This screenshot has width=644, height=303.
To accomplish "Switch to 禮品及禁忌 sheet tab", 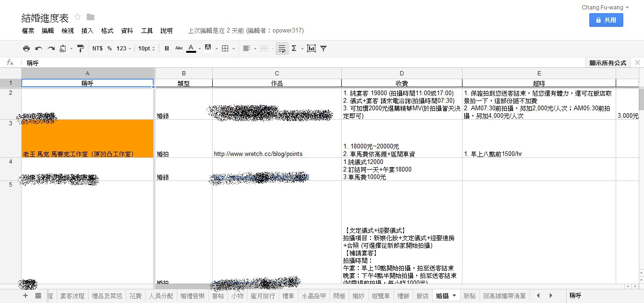I will [x=107, y=296].
